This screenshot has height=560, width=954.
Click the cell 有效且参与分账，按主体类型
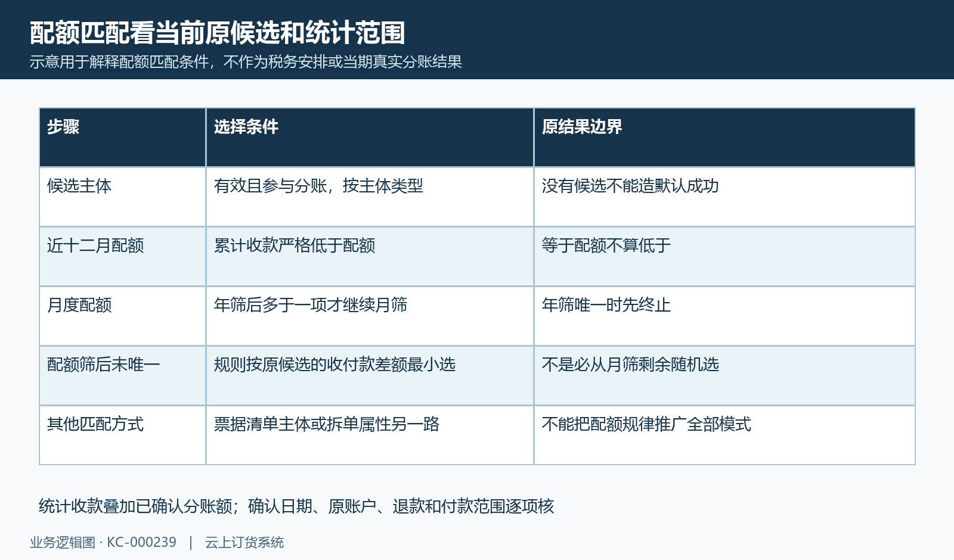pyautogui.click(x=370, y=197)
